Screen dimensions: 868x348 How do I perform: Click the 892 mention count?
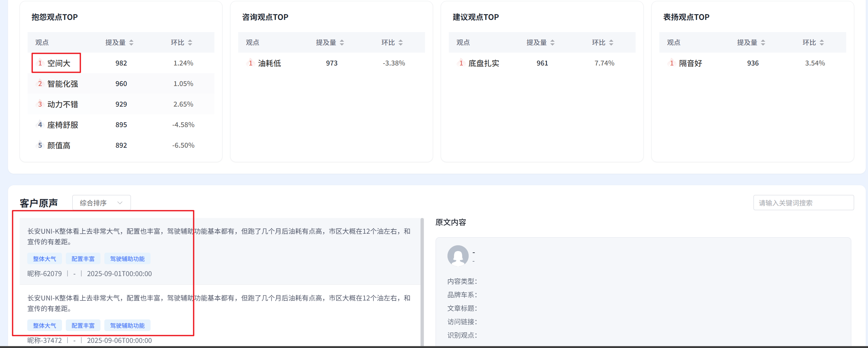click(121, 145)
